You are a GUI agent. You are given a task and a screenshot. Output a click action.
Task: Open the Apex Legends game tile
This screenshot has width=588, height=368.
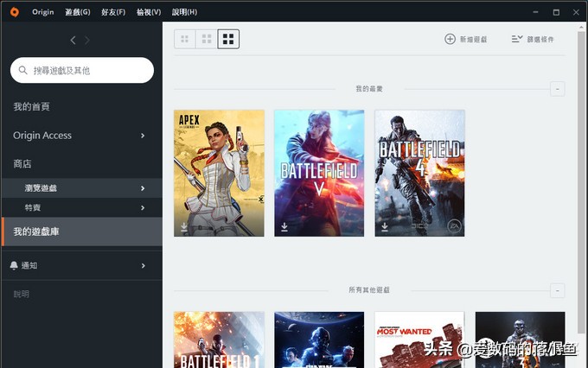coord(219,173)
